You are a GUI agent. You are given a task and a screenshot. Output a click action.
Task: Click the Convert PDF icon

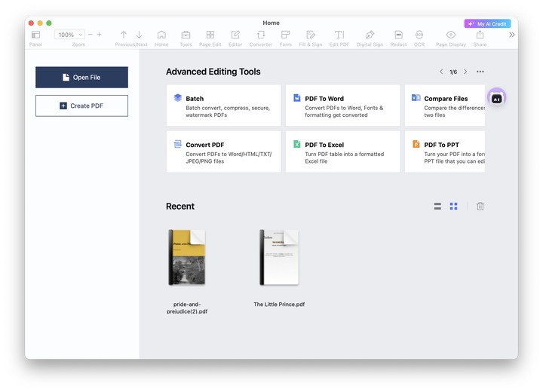(178, 144)
